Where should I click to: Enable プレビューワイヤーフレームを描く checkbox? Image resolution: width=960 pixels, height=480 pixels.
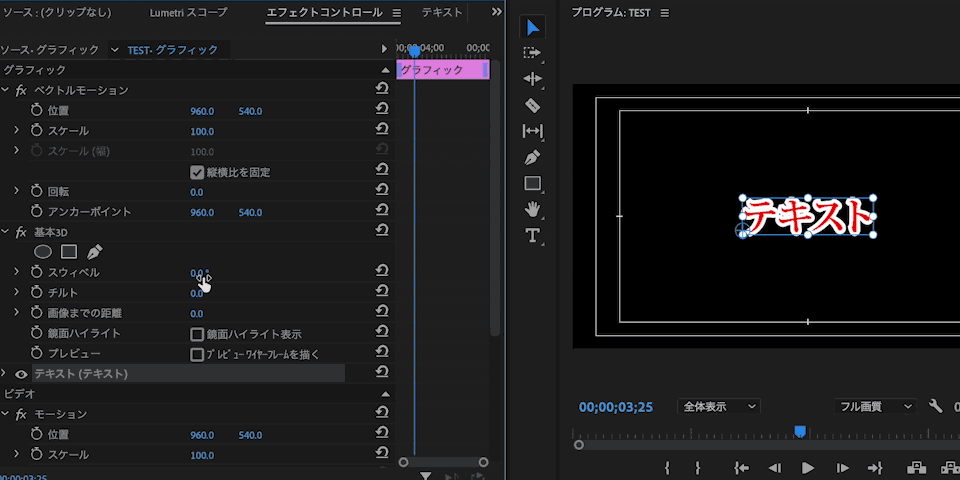[197, 354]
